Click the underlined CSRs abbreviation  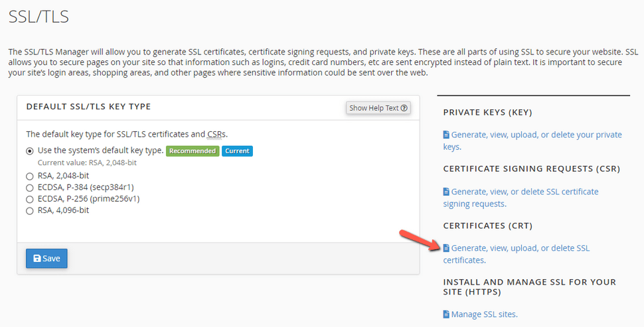coord(216,134)
